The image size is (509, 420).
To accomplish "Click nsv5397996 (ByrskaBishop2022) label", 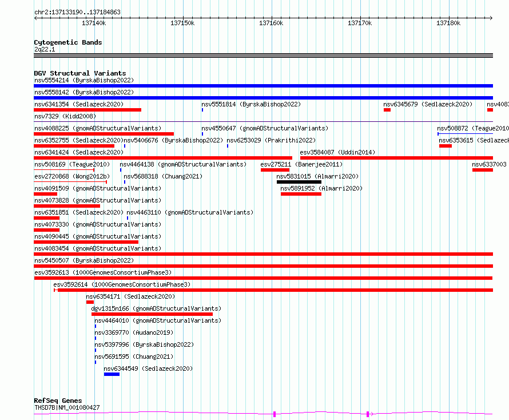I will [144, 344].
